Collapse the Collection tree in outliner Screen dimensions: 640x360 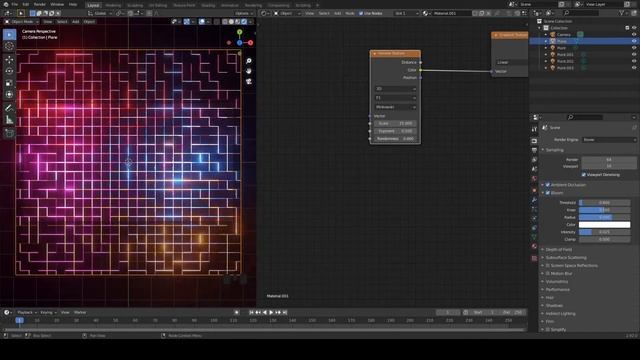(540, 28)
